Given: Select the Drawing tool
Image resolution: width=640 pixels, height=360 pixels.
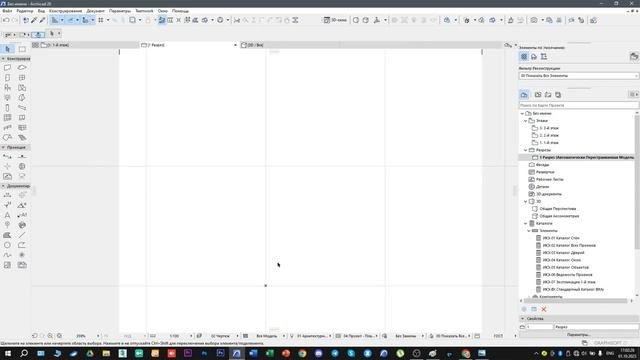Looking at the screenshot, I should [22, 265].
